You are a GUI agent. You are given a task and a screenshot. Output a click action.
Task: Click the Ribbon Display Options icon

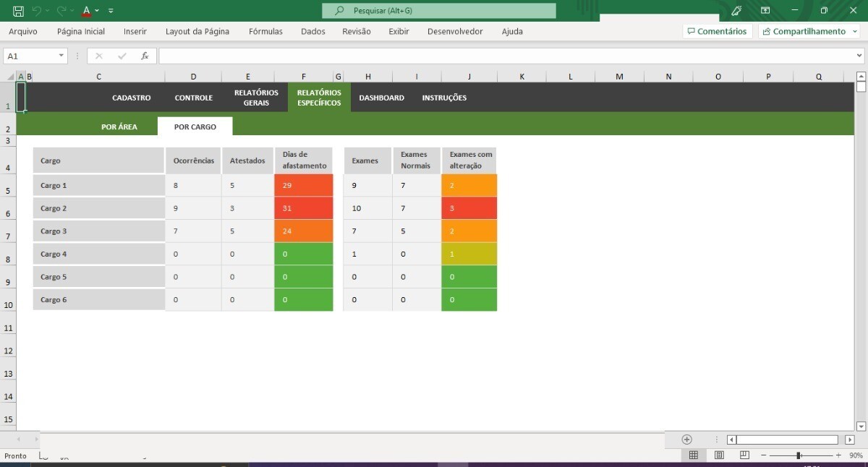(x=765, y=11)
